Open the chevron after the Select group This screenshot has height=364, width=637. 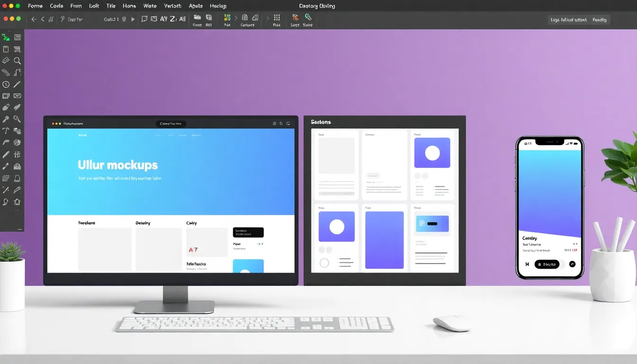tap(268, 18)
